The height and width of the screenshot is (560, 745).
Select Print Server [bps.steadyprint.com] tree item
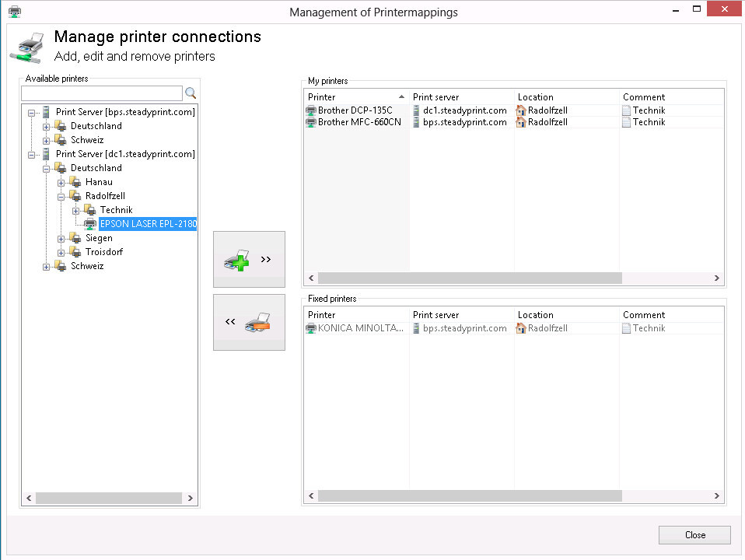[125, 112]
